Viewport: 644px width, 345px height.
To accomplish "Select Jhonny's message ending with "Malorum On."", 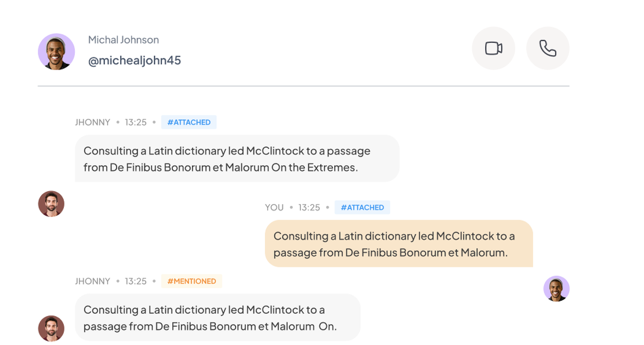I will [x=218, y=318].
